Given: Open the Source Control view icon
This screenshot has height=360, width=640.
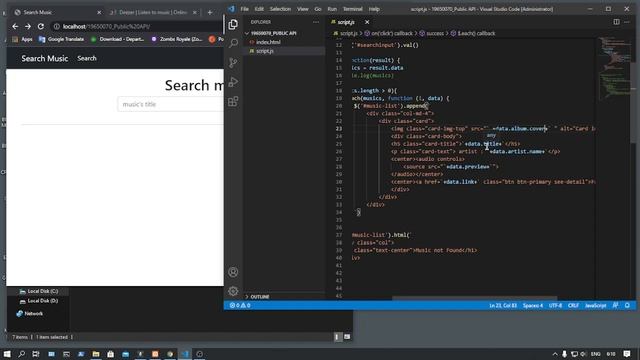Looking at the screenshot, I should click(233, 62).
